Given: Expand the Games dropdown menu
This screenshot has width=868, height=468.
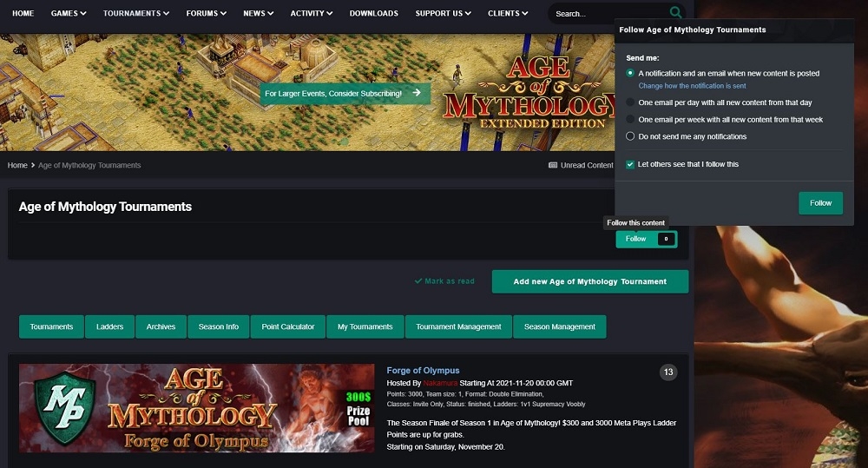Looking at the screenshot, I should 69,14.
